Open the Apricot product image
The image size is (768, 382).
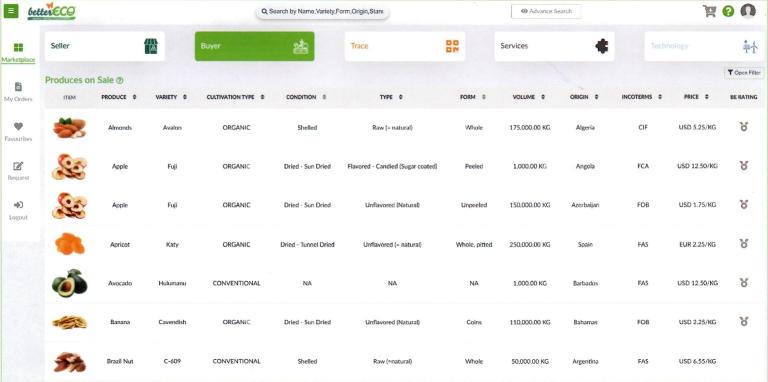[x=70, y=244]
